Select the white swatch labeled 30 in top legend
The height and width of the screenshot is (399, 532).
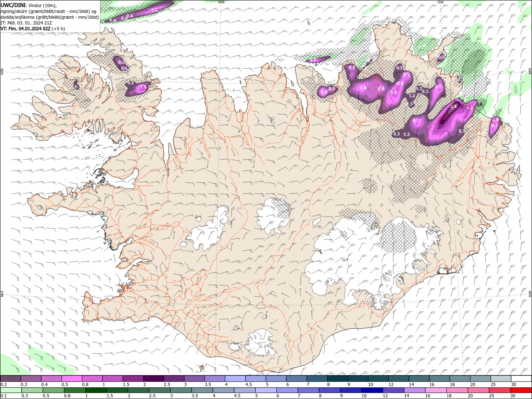coord(521,379)
